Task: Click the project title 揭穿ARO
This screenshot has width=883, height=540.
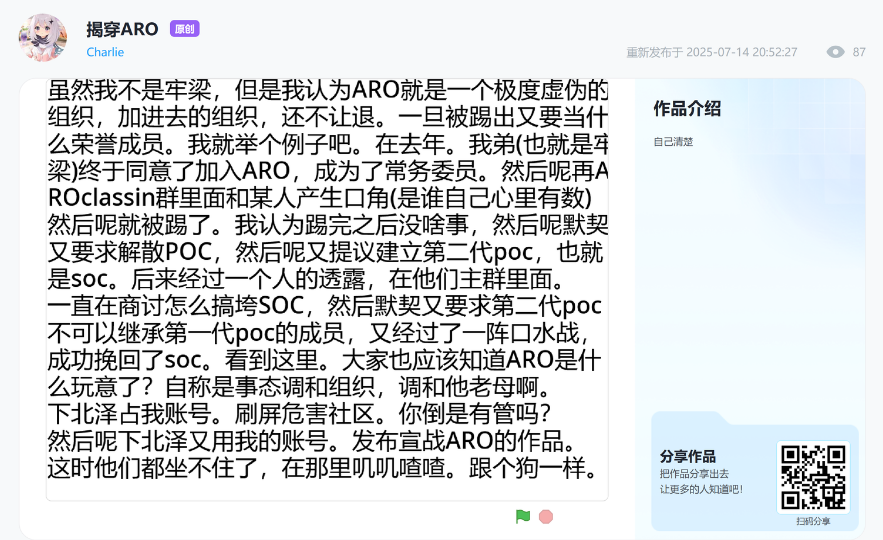Action: tap(122, 29)
